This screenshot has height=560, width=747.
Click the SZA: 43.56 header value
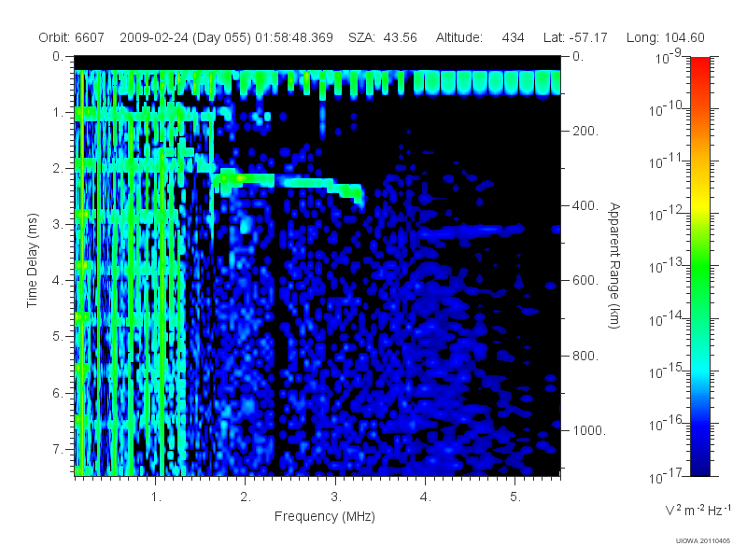(x=383, y=37)
